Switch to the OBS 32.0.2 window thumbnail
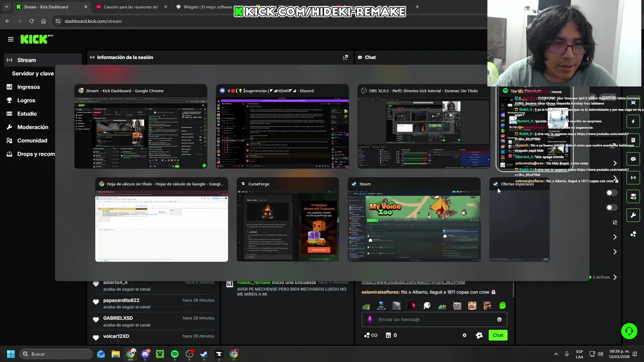Viewport: 644px width, 362px height. (424, 127)
